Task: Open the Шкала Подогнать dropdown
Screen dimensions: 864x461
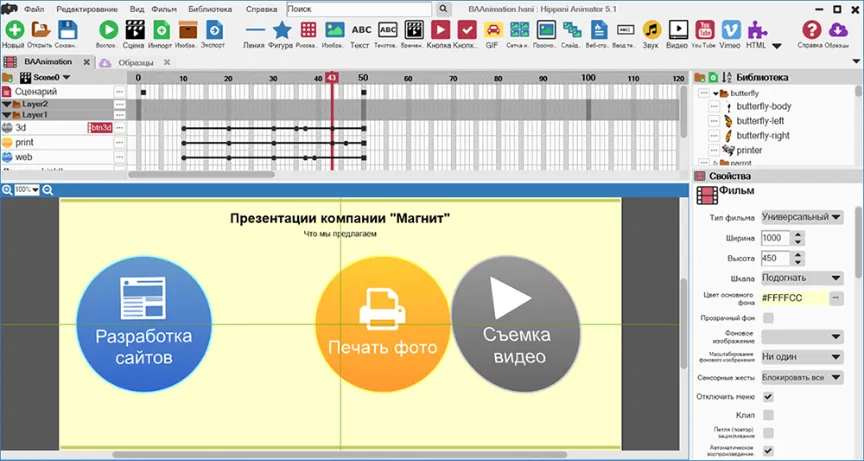Action: (802, 278)
